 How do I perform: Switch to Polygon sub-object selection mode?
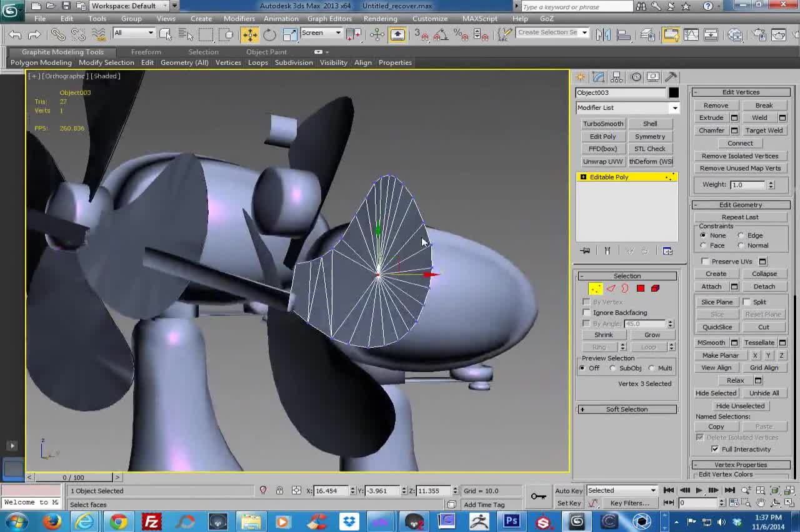tap(641, 288)
